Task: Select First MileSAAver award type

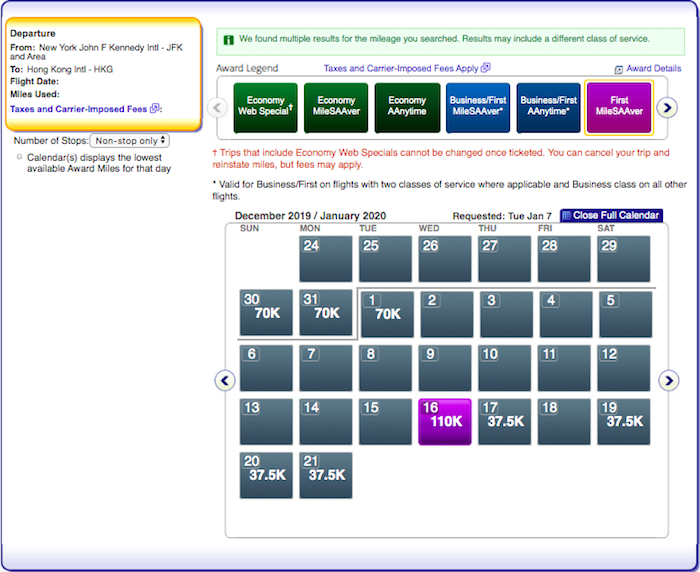Action: tap(619, 108)
